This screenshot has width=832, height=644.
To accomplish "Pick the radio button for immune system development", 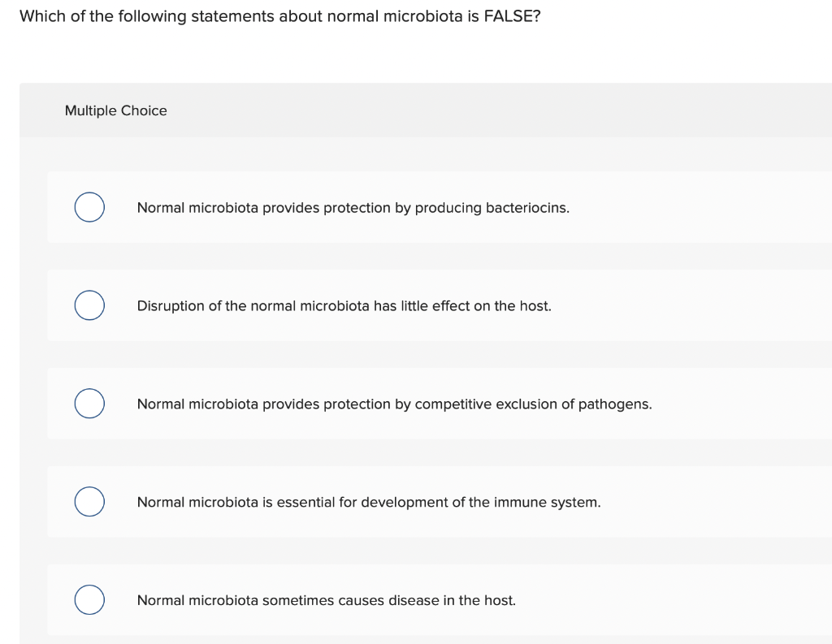I will pyautogui.click(x=89, y=502).
